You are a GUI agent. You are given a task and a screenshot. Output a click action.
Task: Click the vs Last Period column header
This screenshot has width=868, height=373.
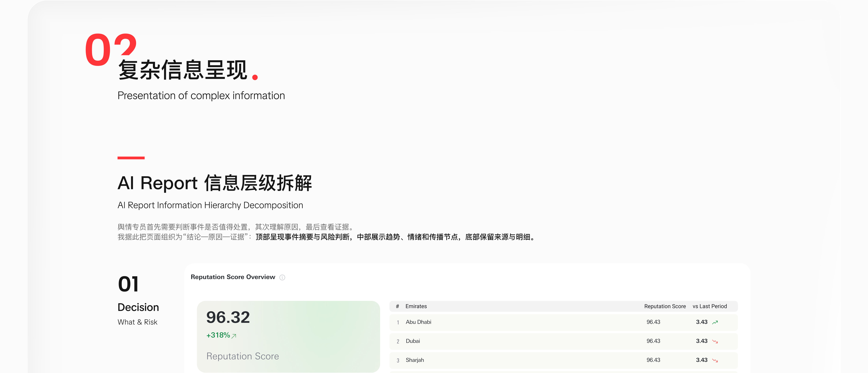710,306
